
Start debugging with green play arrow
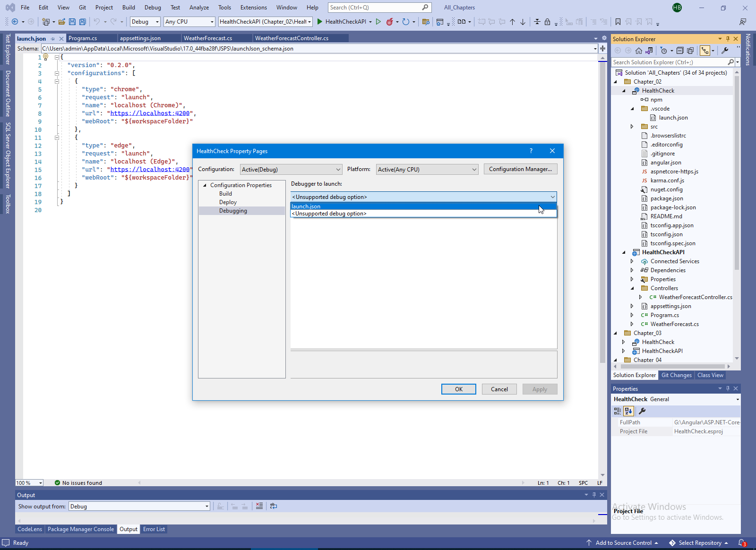coord(320,22)
